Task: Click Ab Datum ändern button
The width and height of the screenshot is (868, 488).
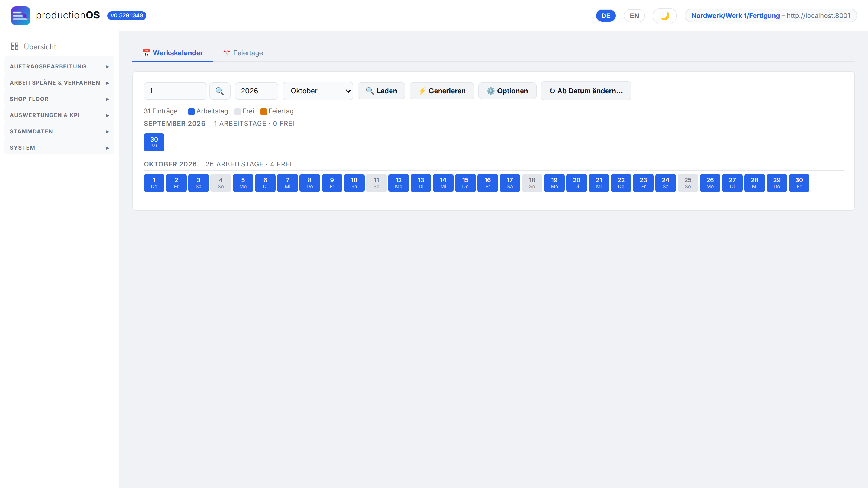Action: point(586,91)
